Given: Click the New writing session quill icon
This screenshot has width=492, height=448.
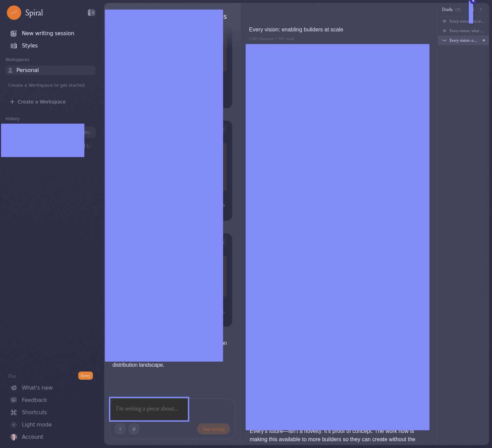Looking at the screenshot, I should pyautogui.click(x=14, y=33).
